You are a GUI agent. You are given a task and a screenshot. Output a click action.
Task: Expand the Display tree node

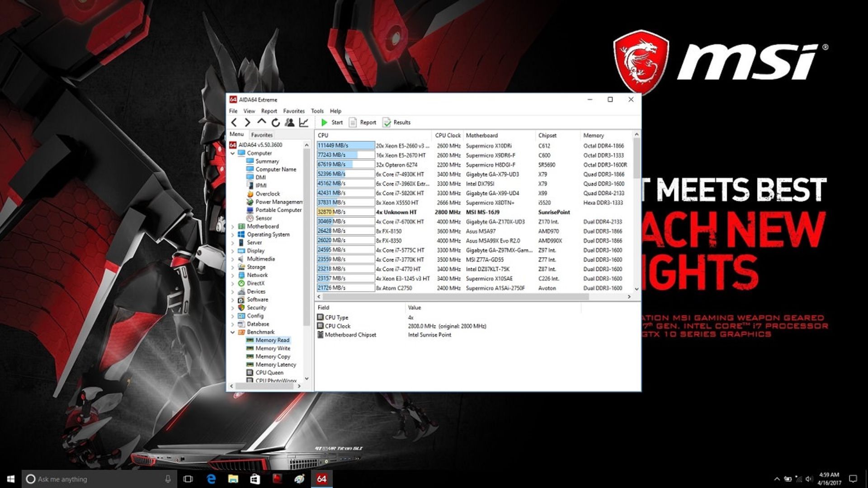[x=233, y=251]
